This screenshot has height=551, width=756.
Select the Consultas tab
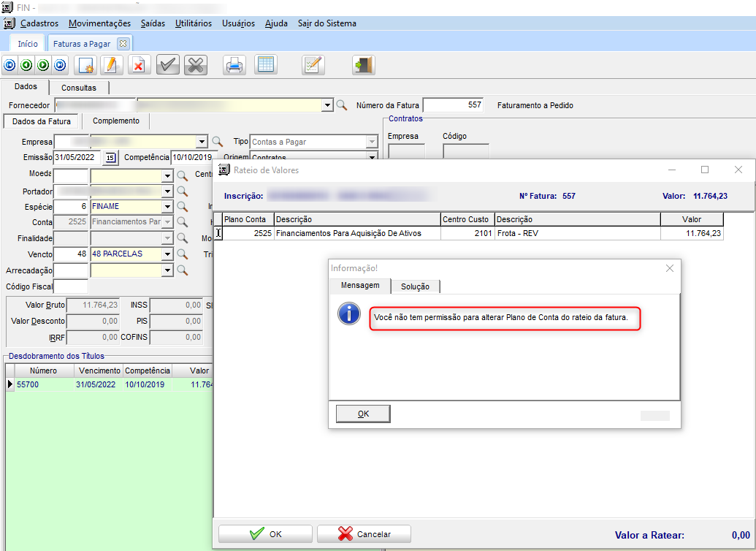[x=78, y=88]
